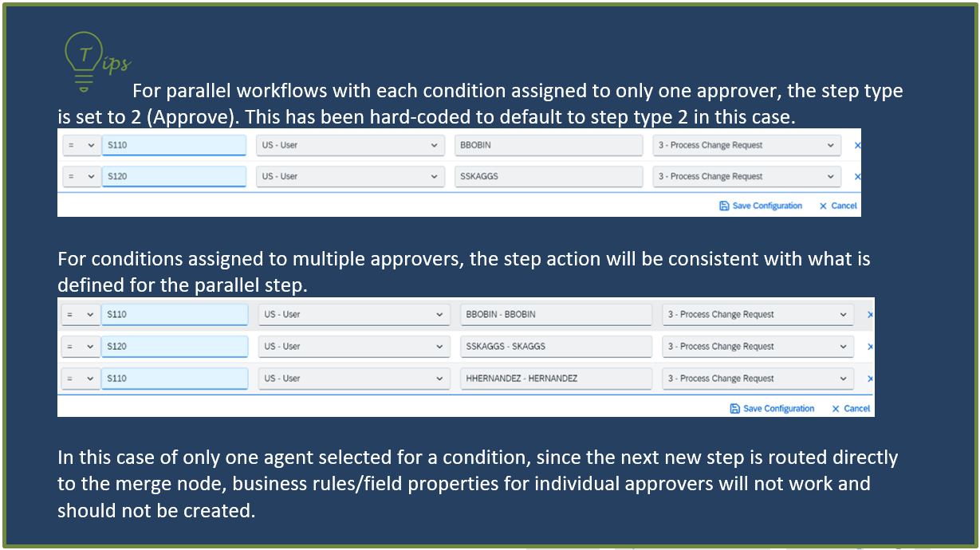The image size is (980, 550).
Task: Remove the SSKAGGS row with X icon
Action: tap(858, 177)
